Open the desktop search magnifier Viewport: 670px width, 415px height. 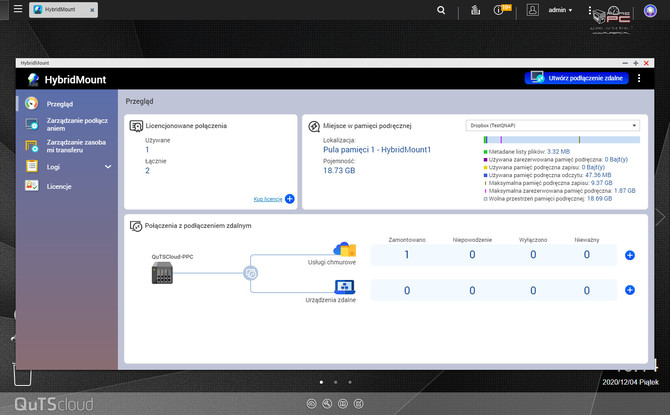click(x=441, y=10)
